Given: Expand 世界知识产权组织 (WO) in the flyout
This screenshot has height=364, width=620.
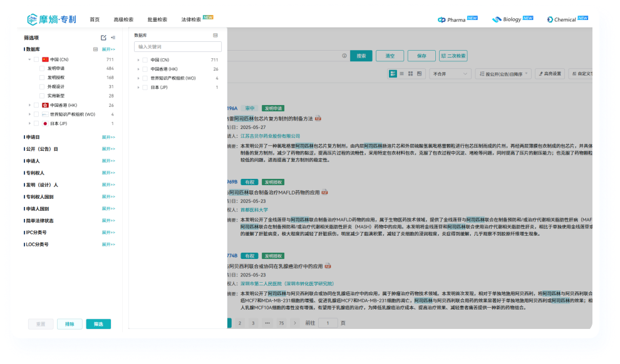Looking at the screenshot, I should (x=138, y=78).
